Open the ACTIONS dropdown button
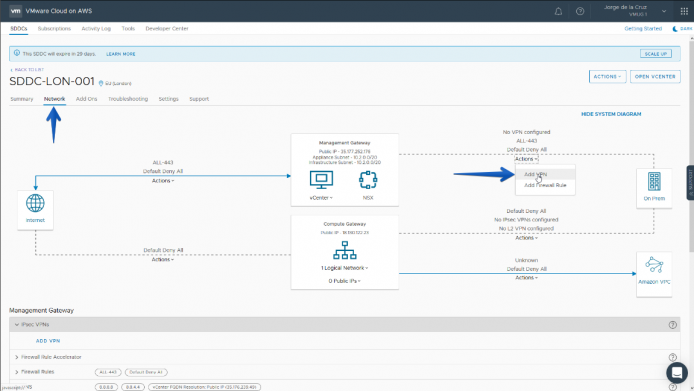The image size is (694, 391). (x=607, y=77)
